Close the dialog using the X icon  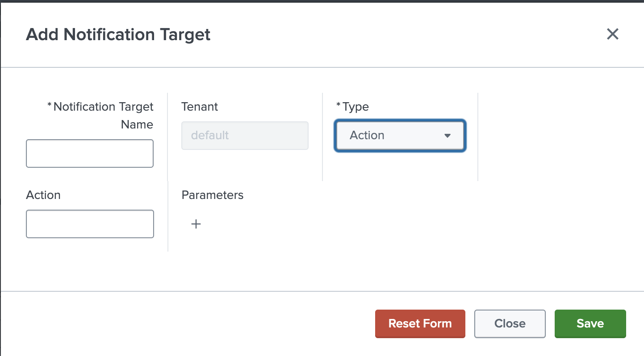click(612, 34)
